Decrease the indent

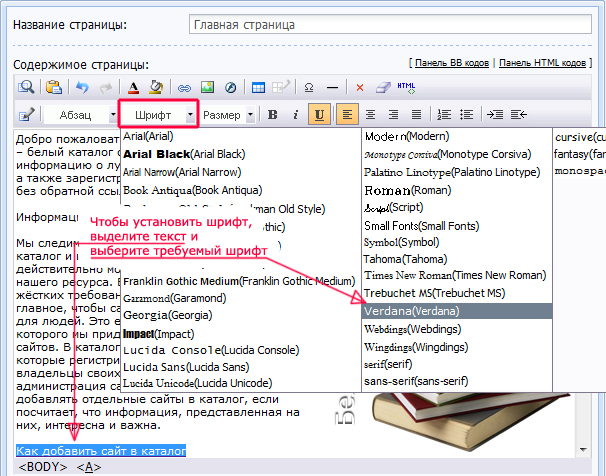click(x=519, y=115)
